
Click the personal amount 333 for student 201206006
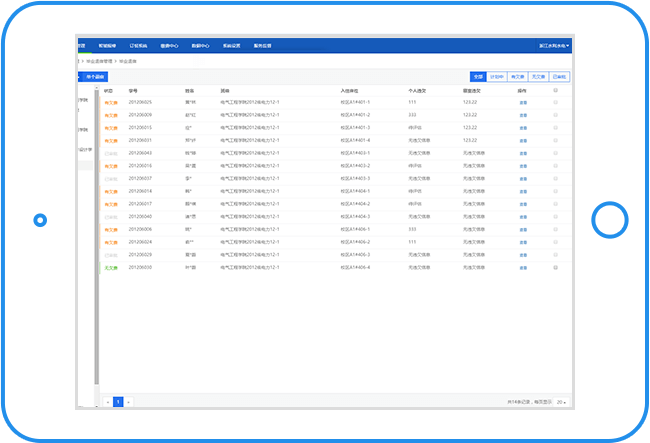pyautogui.click(x=412, y=229)
